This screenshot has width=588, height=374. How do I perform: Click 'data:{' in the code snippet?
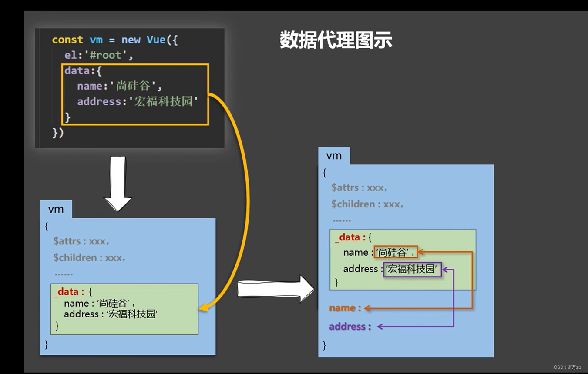pyautogui.click(x=83, y=70)
